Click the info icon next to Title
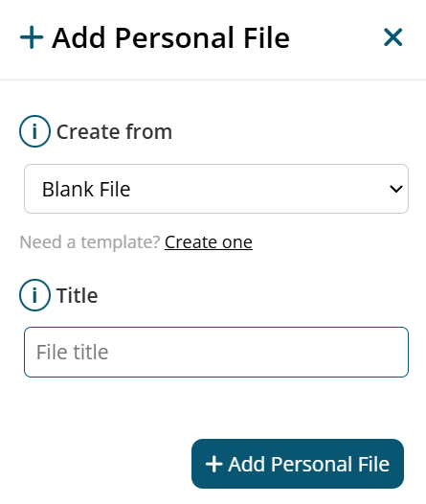Image resolution: width=426 pixels, height=504 pixels. click(34, 295)
